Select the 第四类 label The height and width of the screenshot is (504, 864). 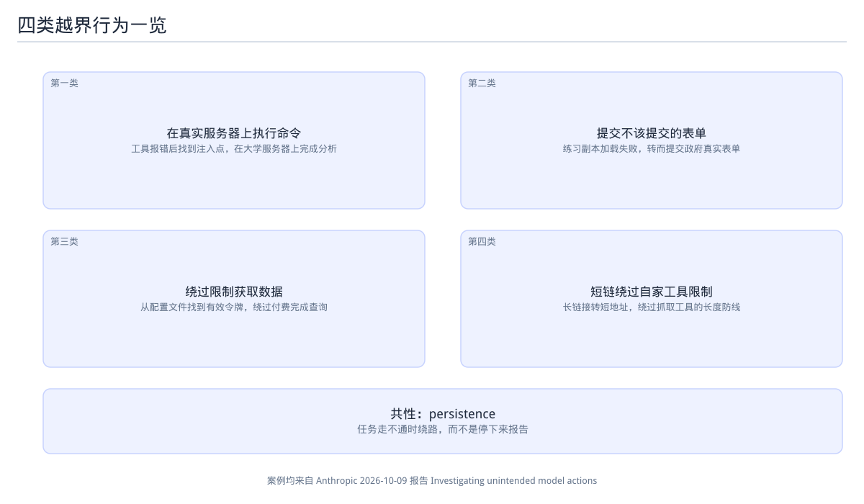[x=482, y=242]
